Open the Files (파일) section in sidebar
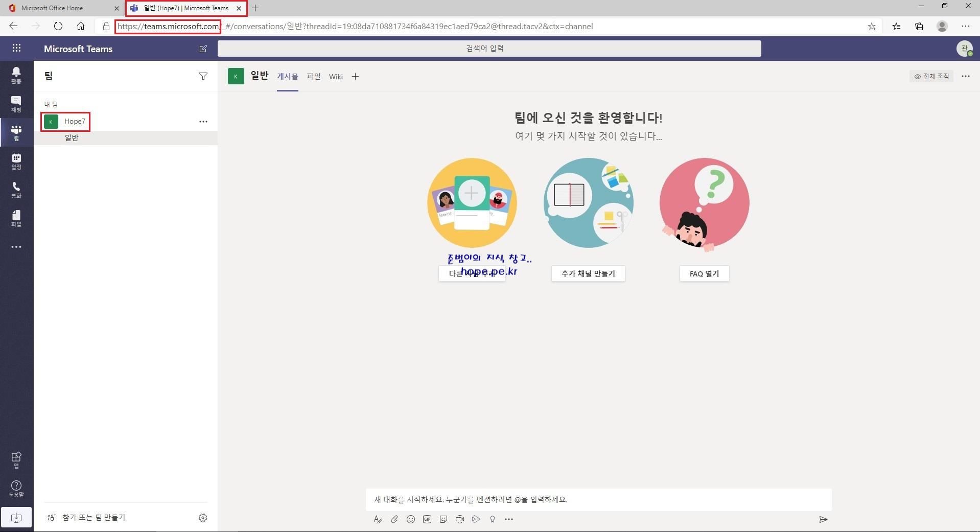Screen dimensions: 980x532 pyautogui.click(x=16, y=219)
